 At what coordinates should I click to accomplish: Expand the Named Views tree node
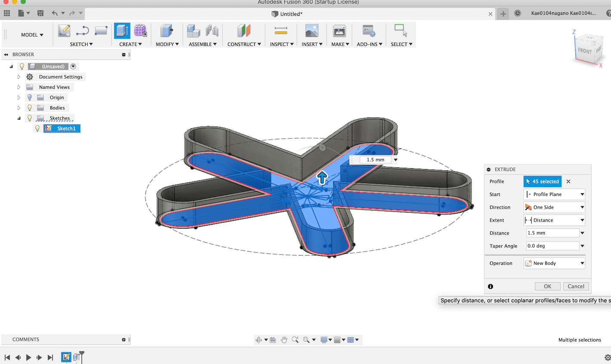19,87
